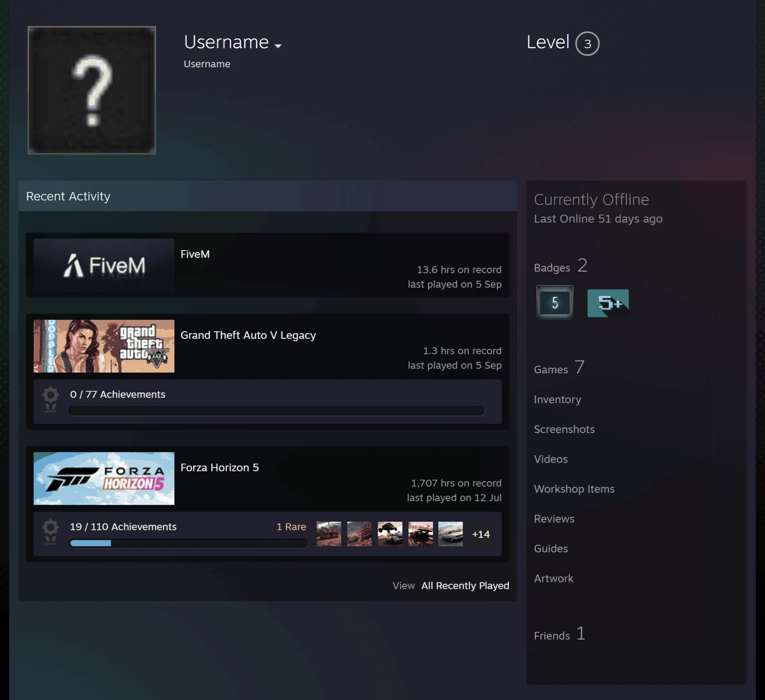Open fourth Forza achievement icon

[x=420, y=534]
